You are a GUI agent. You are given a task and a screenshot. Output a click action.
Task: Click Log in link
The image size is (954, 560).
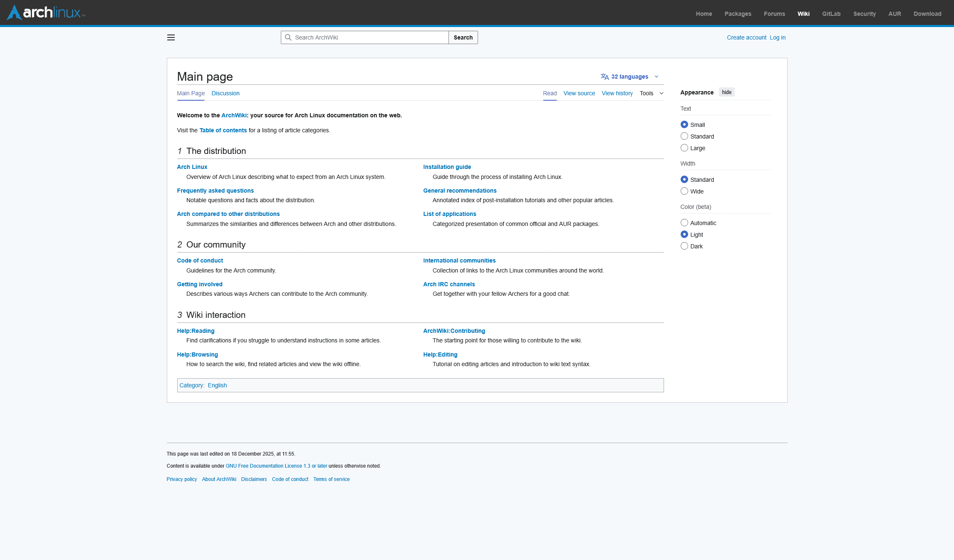point(778,37)
